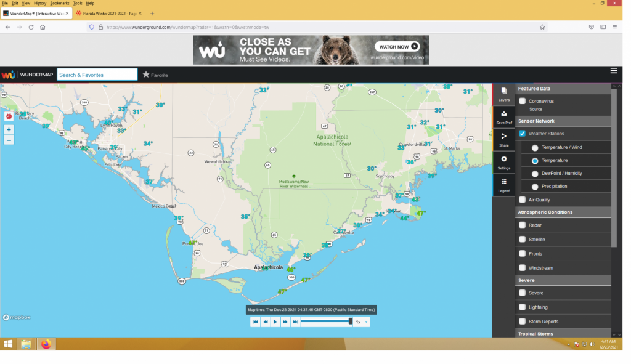
Task: Open the Firefox application menu button
Action: [614, 27]
